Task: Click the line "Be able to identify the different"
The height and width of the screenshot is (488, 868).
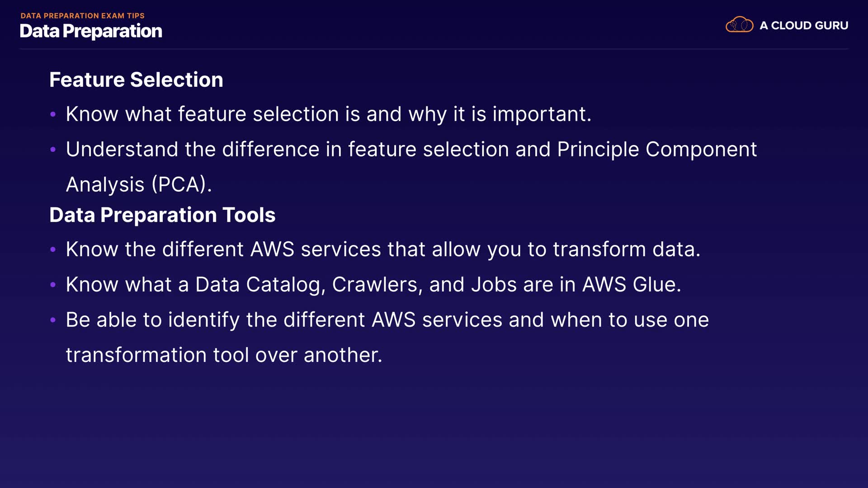Action: 387,320
